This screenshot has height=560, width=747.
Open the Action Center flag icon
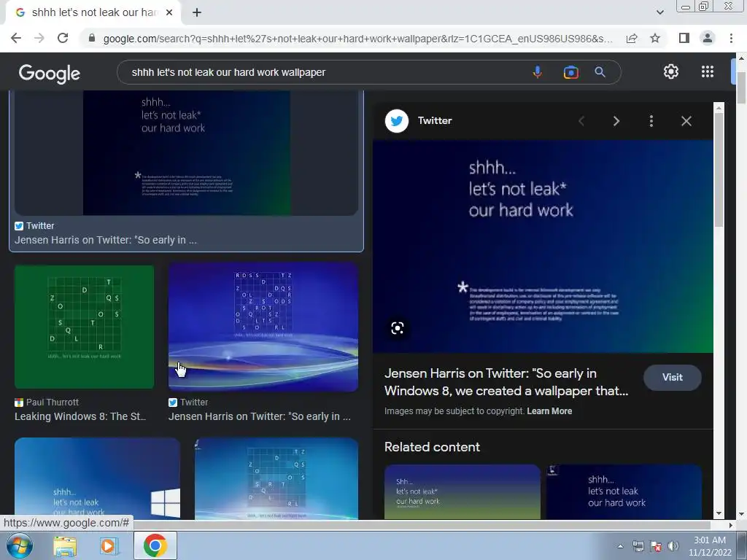click(x=656, y=546)
